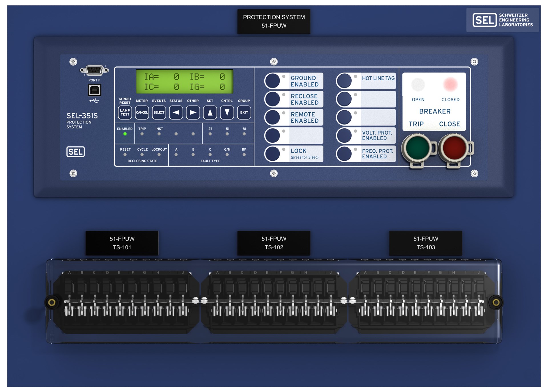Click the right brass cover thumbscrew
The width and height of the screenshot is (548, 392).
(x=496, y=302)
